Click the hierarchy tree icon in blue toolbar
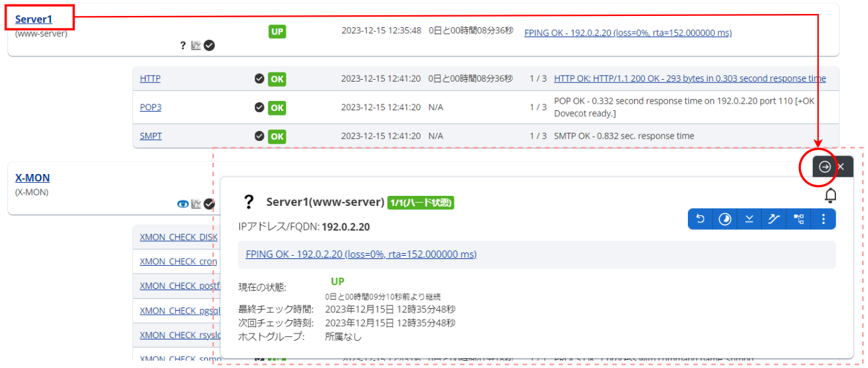Viewport: 868px width, 368px height. click(x=798, y=219)
